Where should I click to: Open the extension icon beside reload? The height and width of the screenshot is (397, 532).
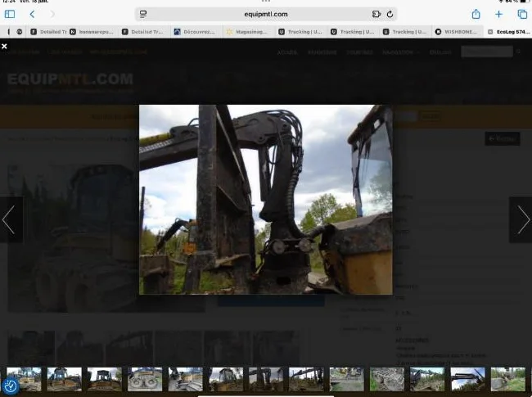coord(376,14)
